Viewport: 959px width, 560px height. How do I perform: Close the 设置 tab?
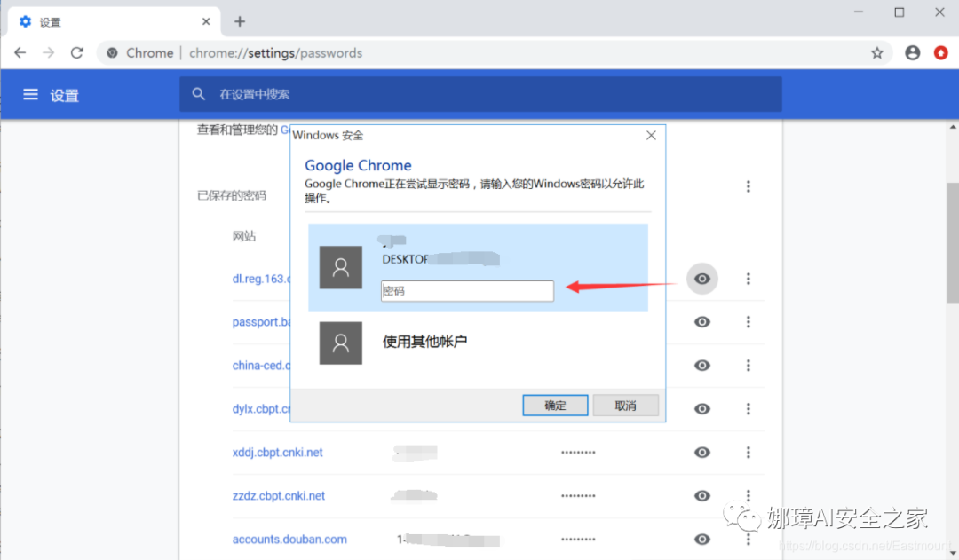[x=206, y=21]
